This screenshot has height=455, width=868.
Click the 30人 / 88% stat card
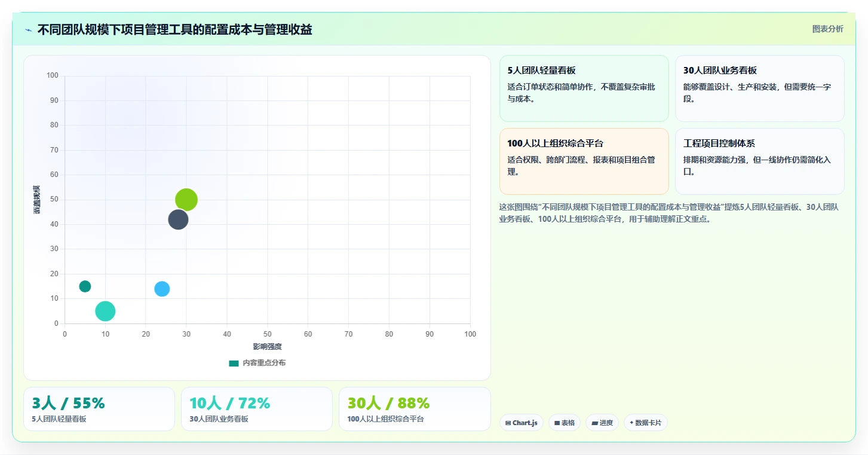coord(415,409)
